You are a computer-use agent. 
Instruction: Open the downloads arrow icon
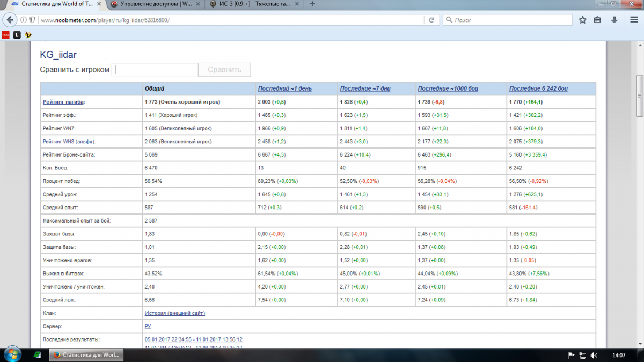(613, 20)
